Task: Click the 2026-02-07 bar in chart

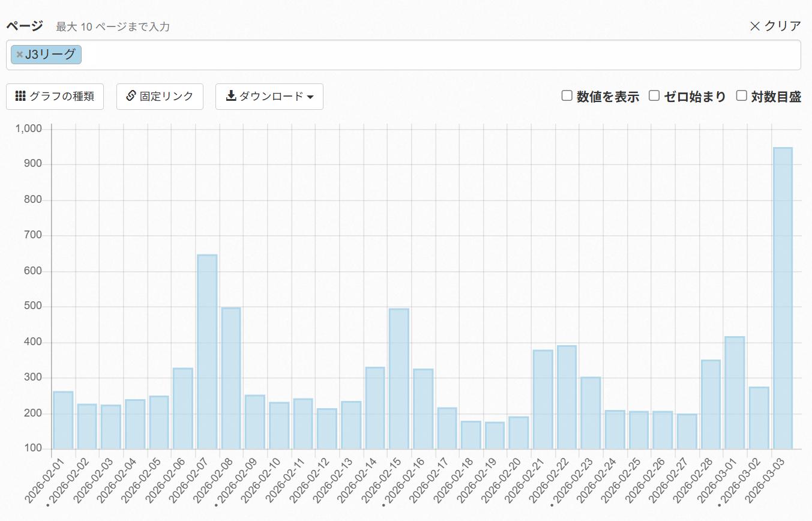Action: (207, 352)
